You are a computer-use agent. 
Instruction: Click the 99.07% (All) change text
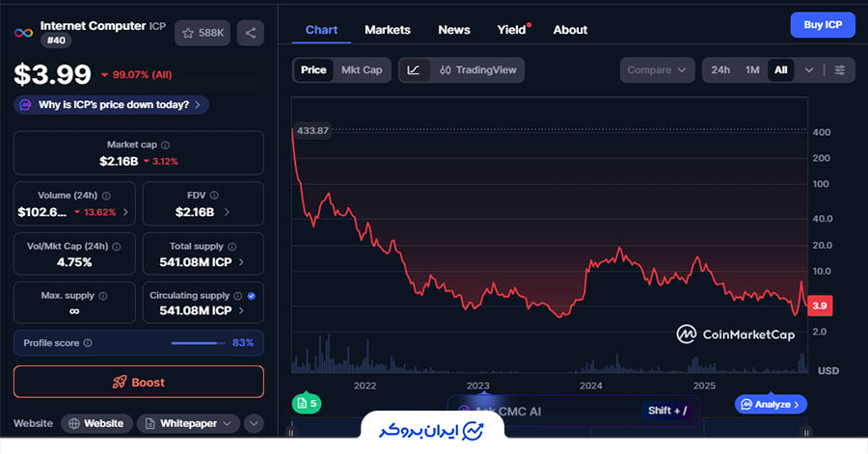[x=142, y=74]
